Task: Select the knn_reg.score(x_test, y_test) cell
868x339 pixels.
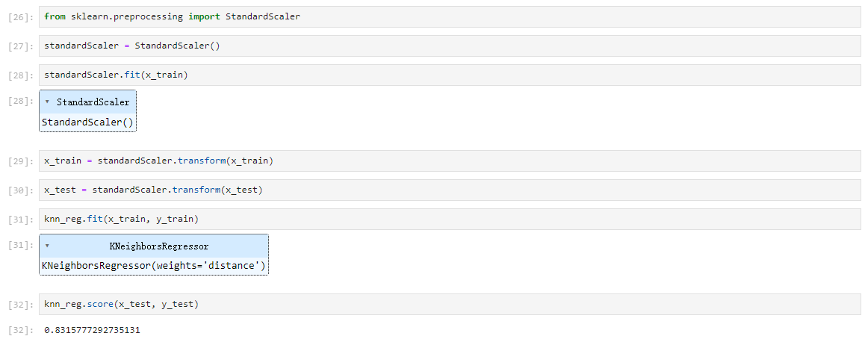Action: point(450,304)
